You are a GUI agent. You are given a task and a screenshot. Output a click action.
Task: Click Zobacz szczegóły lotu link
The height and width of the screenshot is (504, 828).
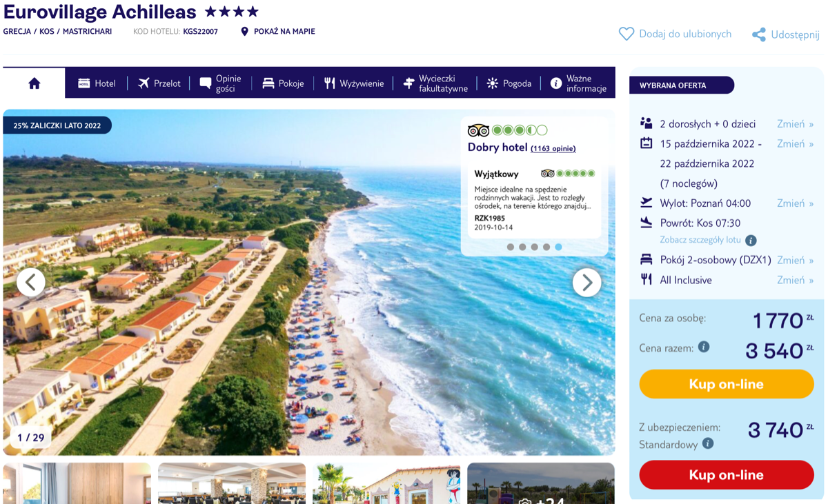click(x=700, y=240)
